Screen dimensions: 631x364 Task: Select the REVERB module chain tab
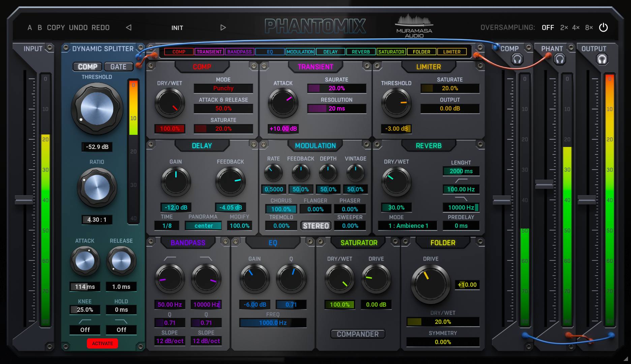[361, 52]
